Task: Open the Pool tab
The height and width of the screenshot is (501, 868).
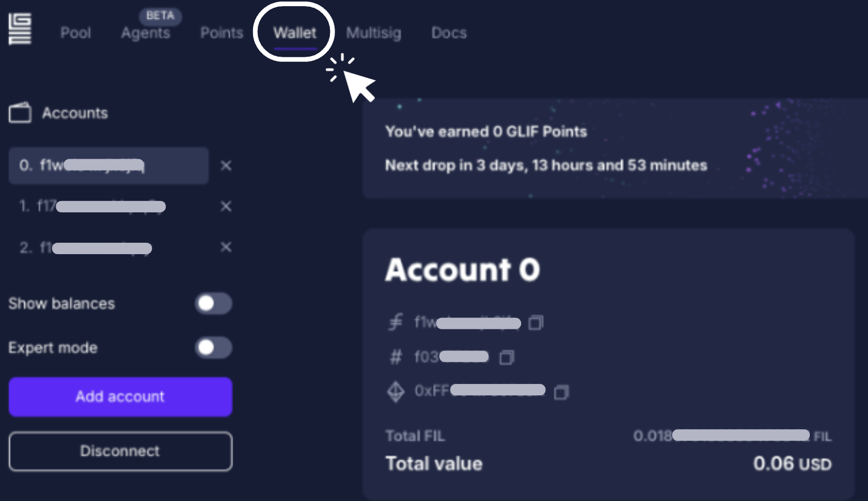Action: [76, 33]
